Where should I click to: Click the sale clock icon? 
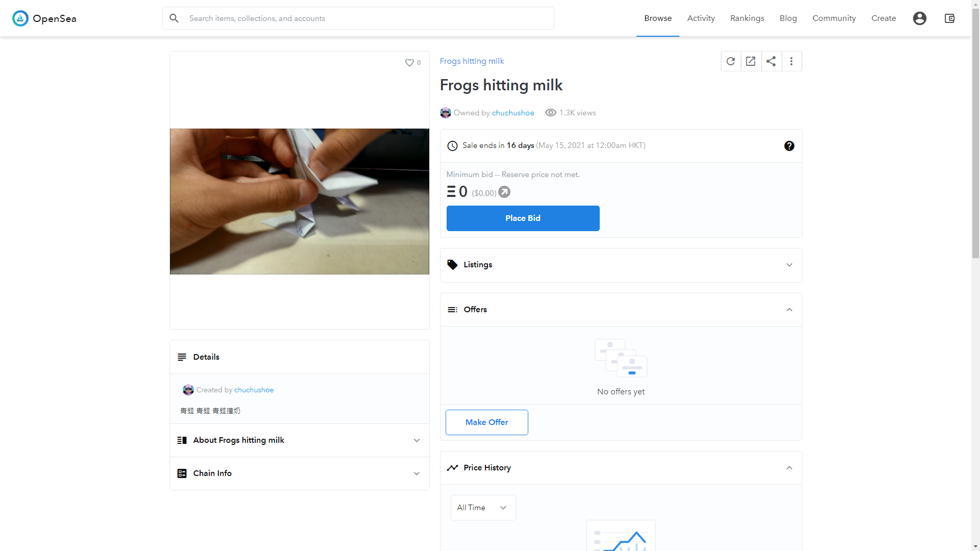click(x=452, y=146)
